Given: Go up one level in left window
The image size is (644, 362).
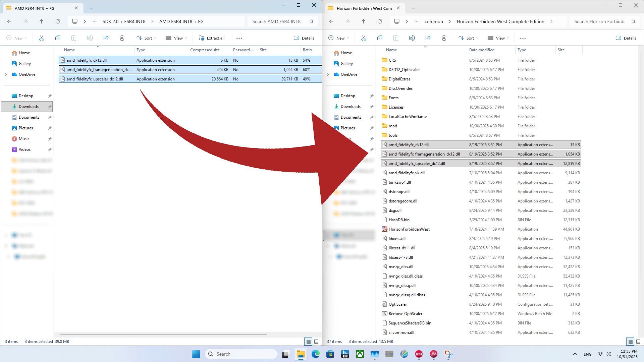Looking at the screenshot, I should [42, 21].
